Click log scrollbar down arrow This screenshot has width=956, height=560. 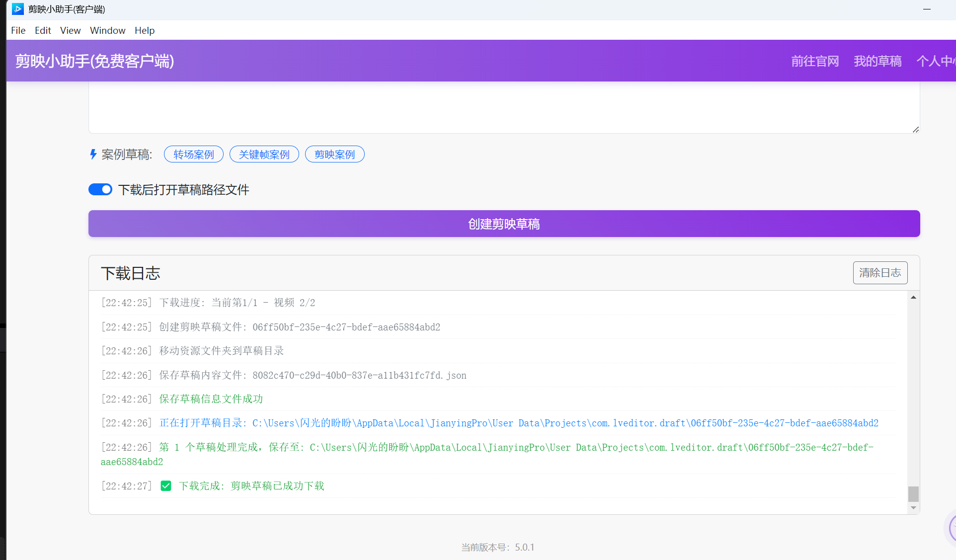[913, 508]
